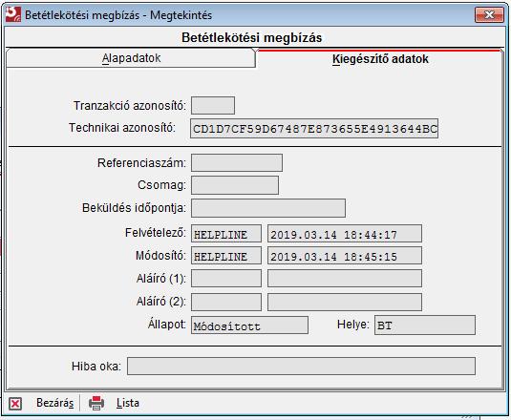Screen dimensions: 511x420
Task: Click the Felvételező label
Action: coord(156,233)
